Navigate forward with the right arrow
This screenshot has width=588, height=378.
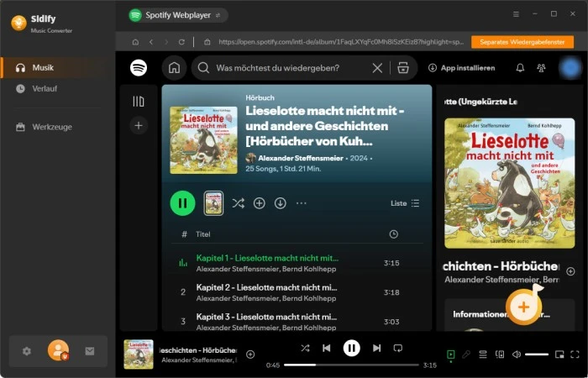[x=166, y=42]
